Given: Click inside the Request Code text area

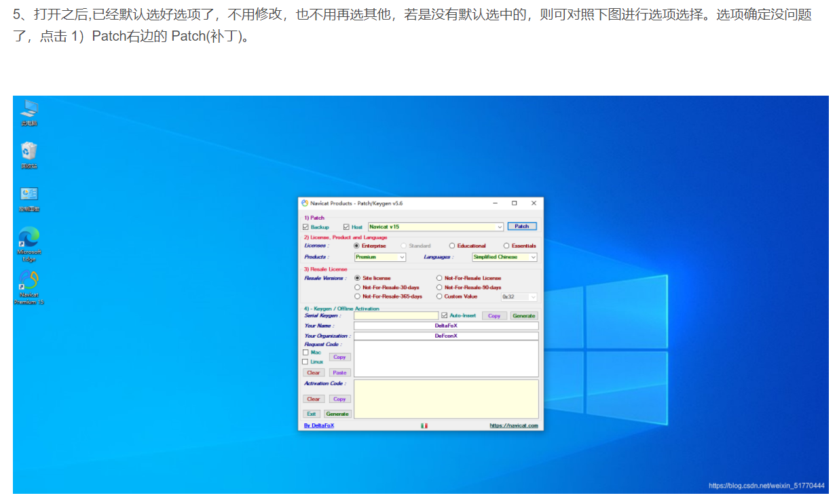Looking at the screenshot, I should coord(446,359).
